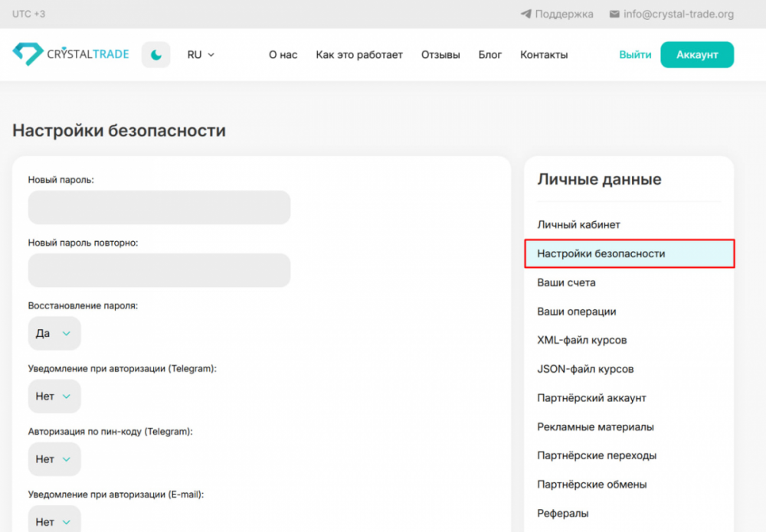Click the Telegram Поддержка support link
This screenshot has height=532, width=766.
(557, 14)
